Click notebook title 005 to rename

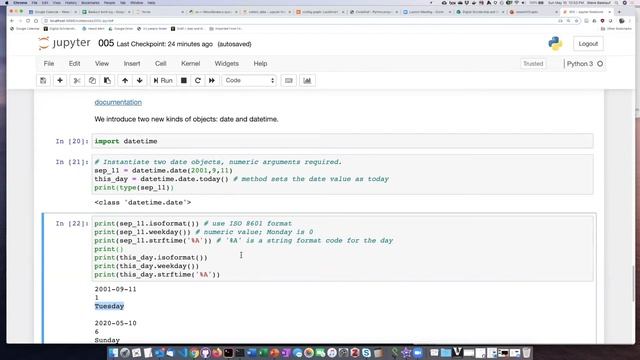pos(106,43)
